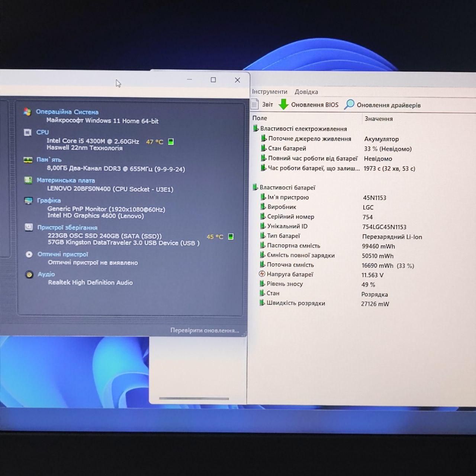
Task: Click the magnifier Оновлення драйверів icon
Action: (349, 104)
